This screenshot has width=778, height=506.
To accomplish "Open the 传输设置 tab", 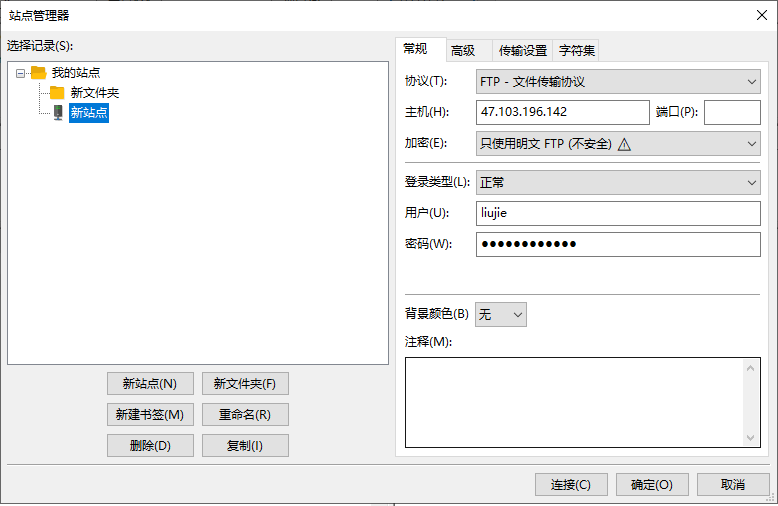I will [x=522, y=51].
